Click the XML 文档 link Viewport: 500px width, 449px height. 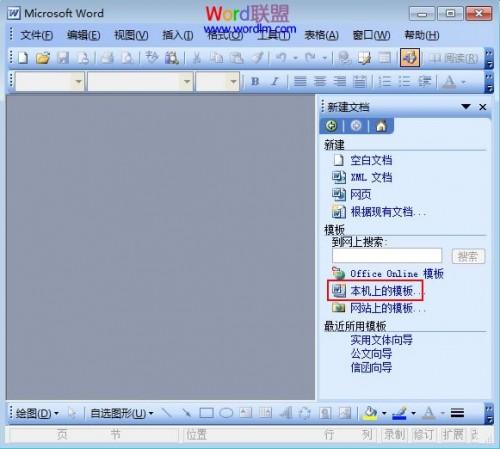371,177
